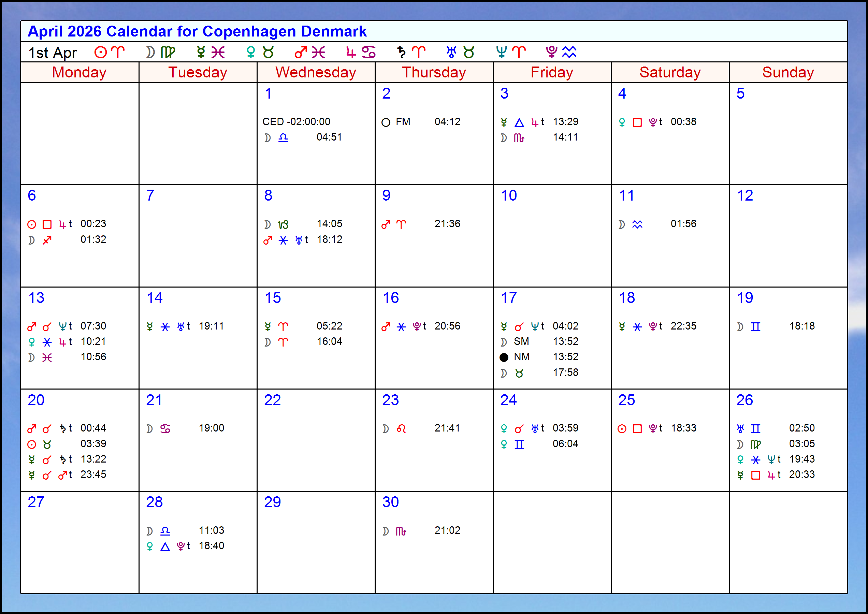
Task: Click the Cancer sign next to Jupiter in the header
Action: 369,52
